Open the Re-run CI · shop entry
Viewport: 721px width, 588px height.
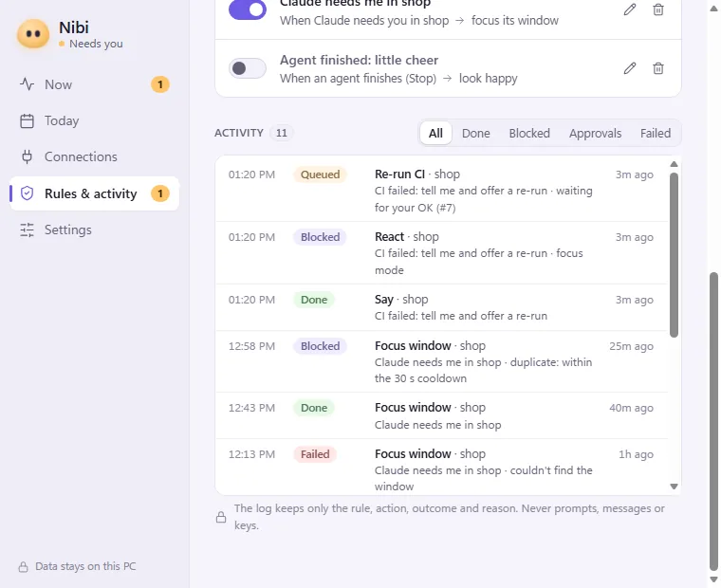pyautogui.click(x=441, y=190)
